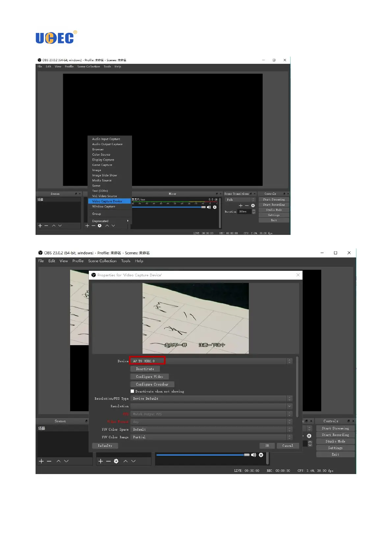Move source down arrow in lower OBS window
The height and width of the screenshot is (554, 392).
point(133,461)
